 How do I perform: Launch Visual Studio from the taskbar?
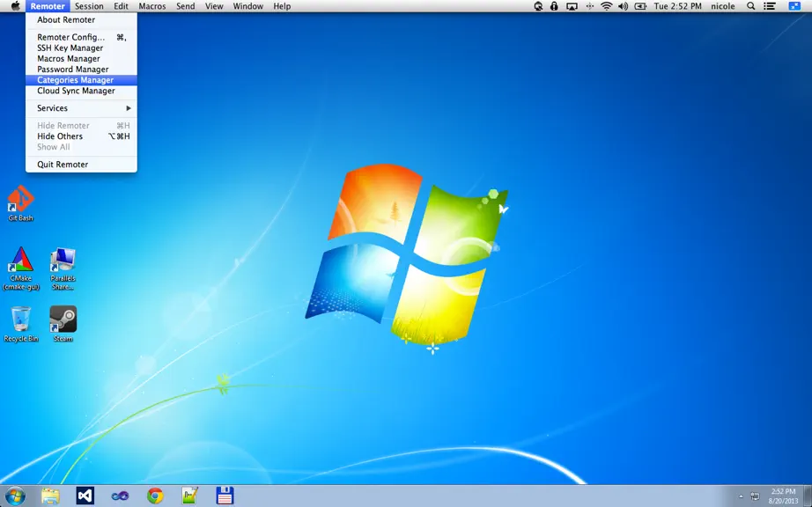[x=85, y=496]
